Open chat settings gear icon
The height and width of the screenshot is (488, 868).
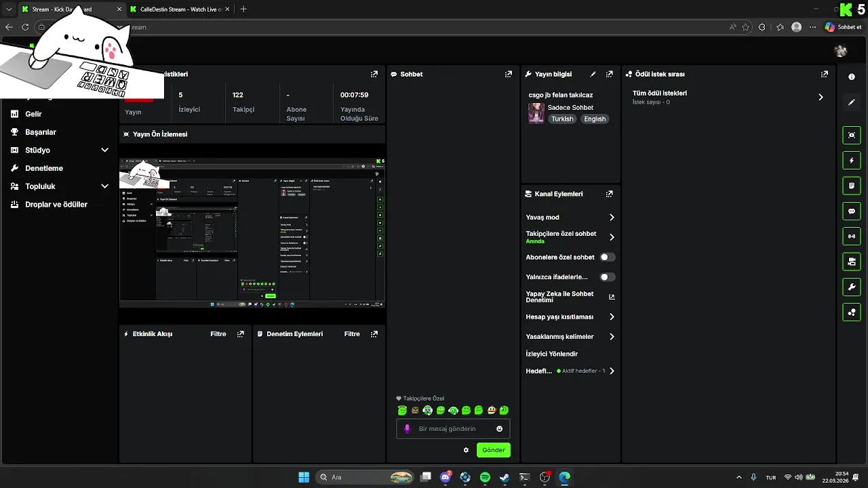(466, 450)
